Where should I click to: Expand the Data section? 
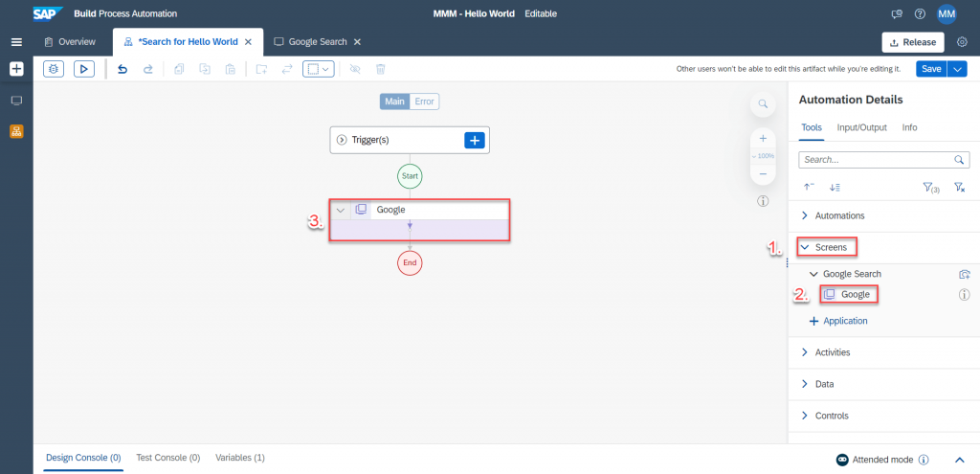(x=805, y=384)
